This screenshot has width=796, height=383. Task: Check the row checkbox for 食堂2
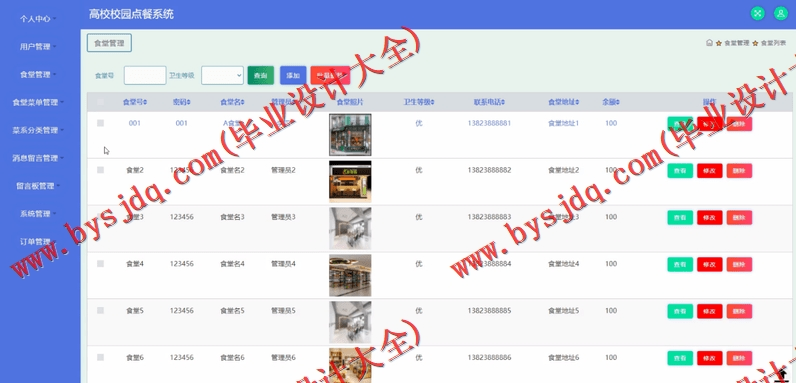[101, 170]
